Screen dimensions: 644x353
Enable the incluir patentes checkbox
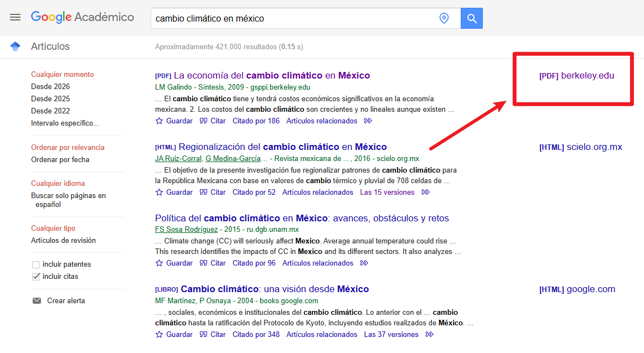coord(36,264)
